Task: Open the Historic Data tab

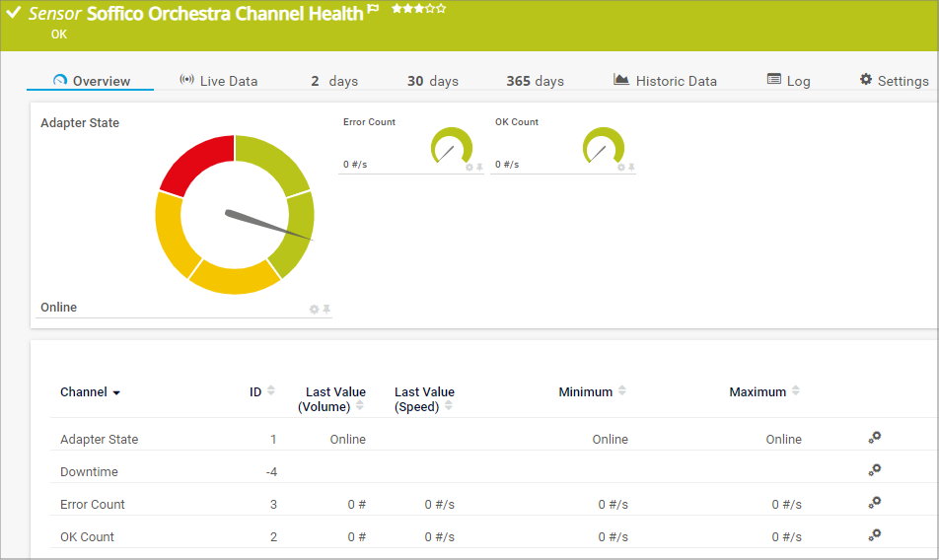Action: [665, 81]
